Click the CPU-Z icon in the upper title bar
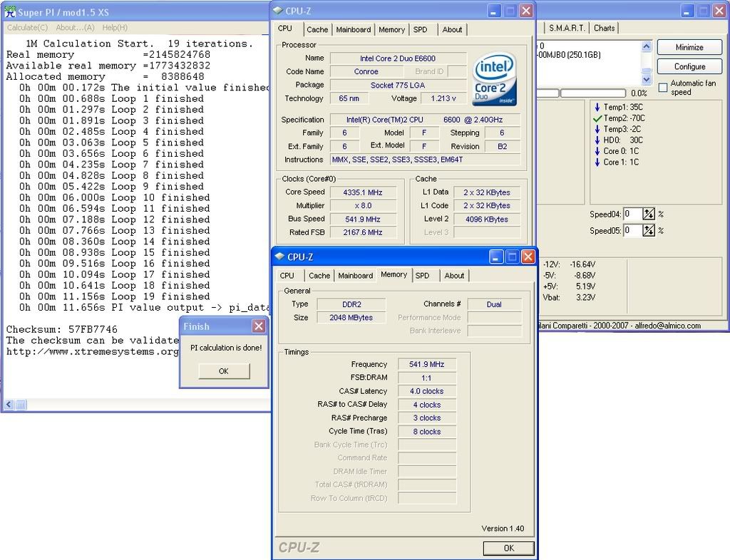Viewport: 730px width, 560px height. click(x=279, y=11)
